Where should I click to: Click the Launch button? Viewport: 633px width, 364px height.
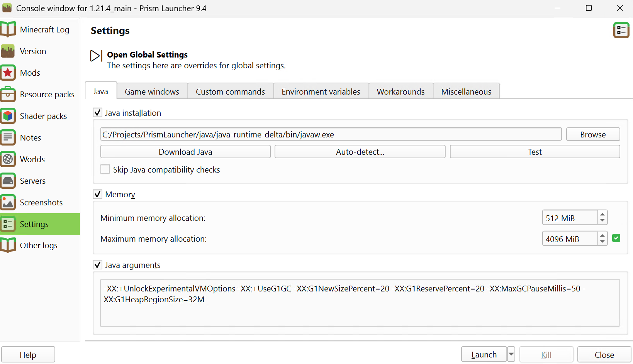click(484, 354)
